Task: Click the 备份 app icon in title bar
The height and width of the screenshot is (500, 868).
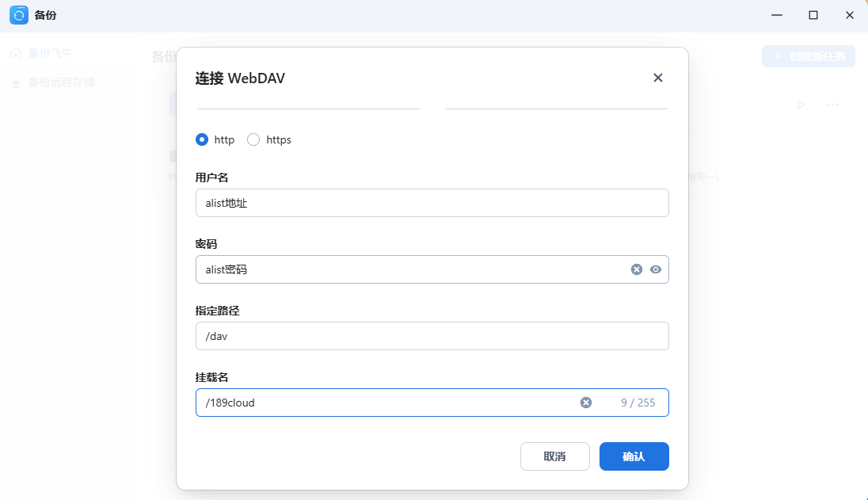Action: coord(18,15)
